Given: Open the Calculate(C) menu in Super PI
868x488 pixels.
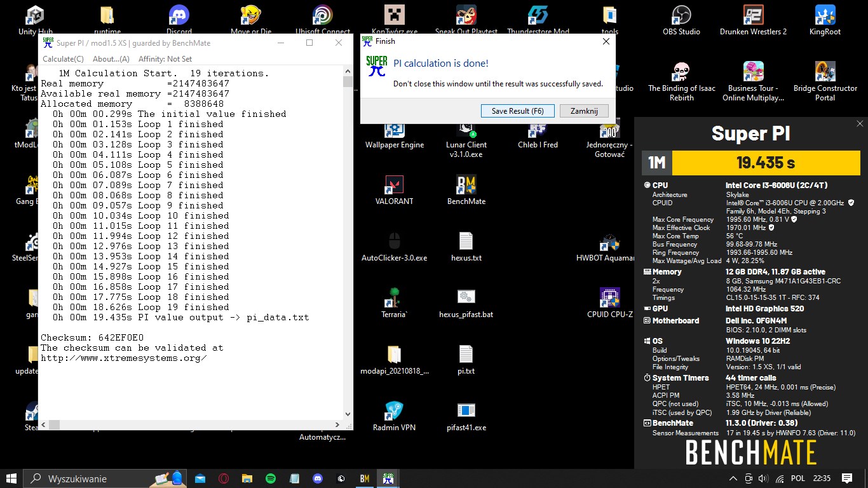Looking at the screenshot, I should point(63,59).
